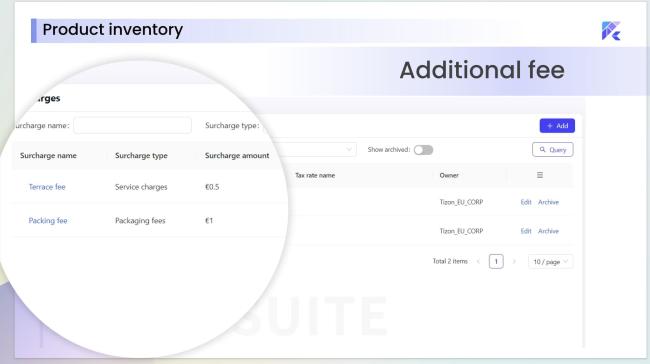Open the Terrace fee surcharge link
This screenshot has width=650, height=364.
47,187
